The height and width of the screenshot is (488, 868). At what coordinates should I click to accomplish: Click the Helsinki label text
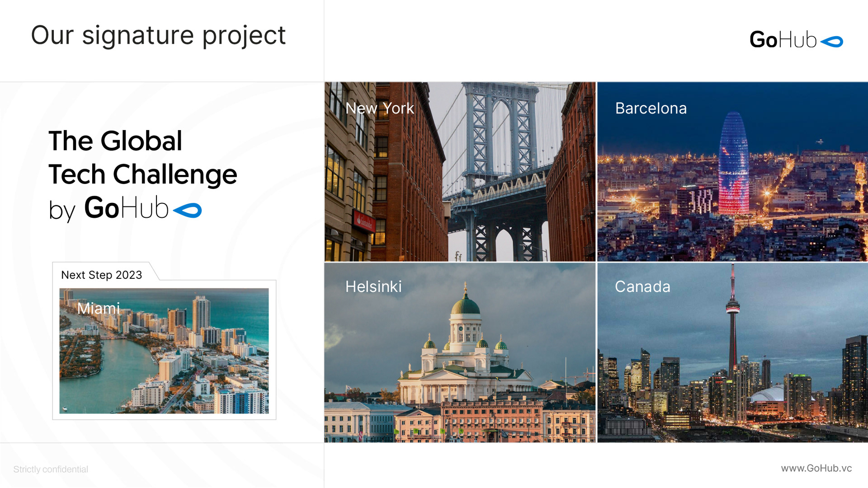tap(373, 286)
